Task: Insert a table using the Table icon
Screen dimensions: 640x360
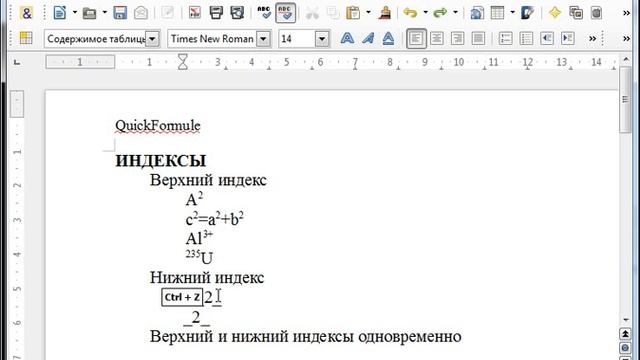Action: 498,13
